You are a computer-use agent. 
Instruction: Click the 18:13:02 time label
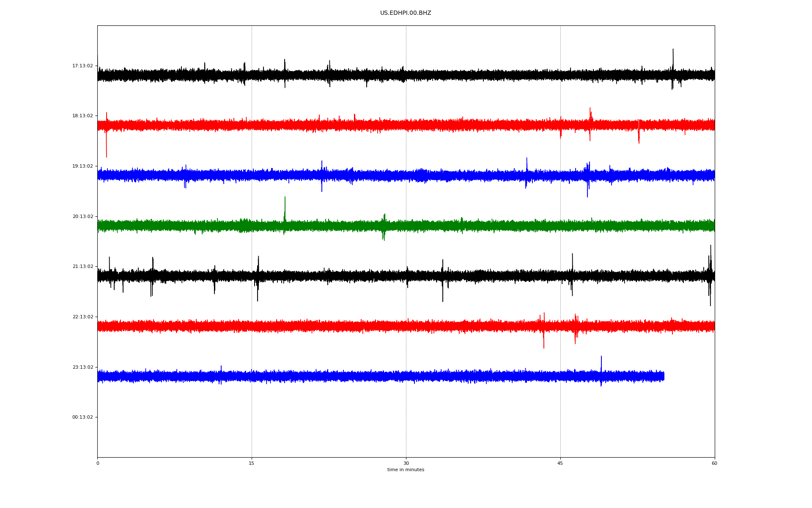(82, 116)
